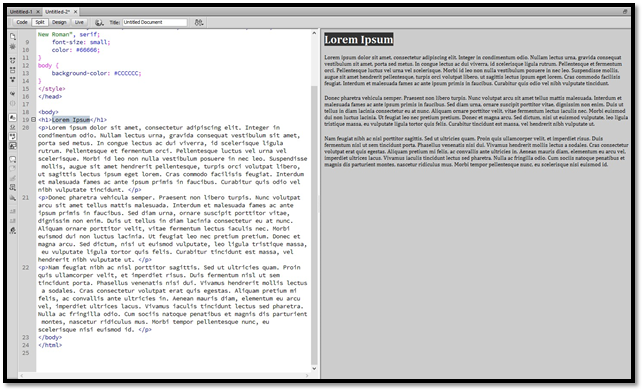Switch to Code view
This screenshot has height=392, width=644.
pyautogui.click(x=22, y=22)
